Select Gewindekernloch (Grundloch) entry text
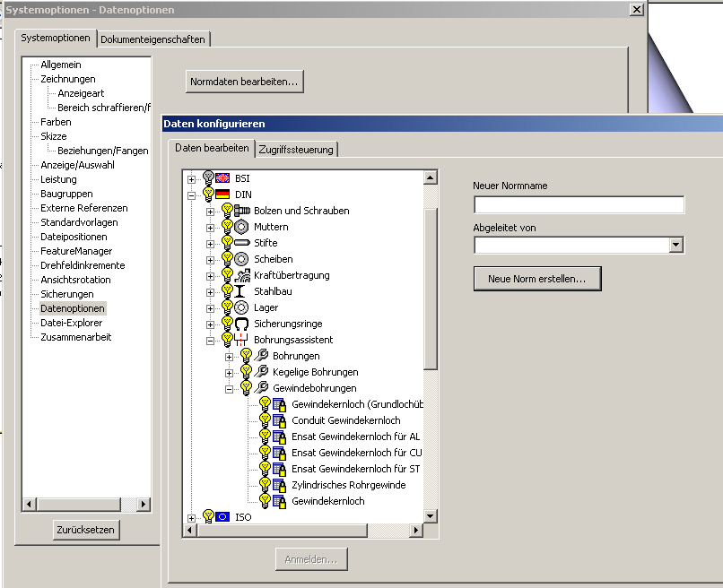 pos(357,404)
